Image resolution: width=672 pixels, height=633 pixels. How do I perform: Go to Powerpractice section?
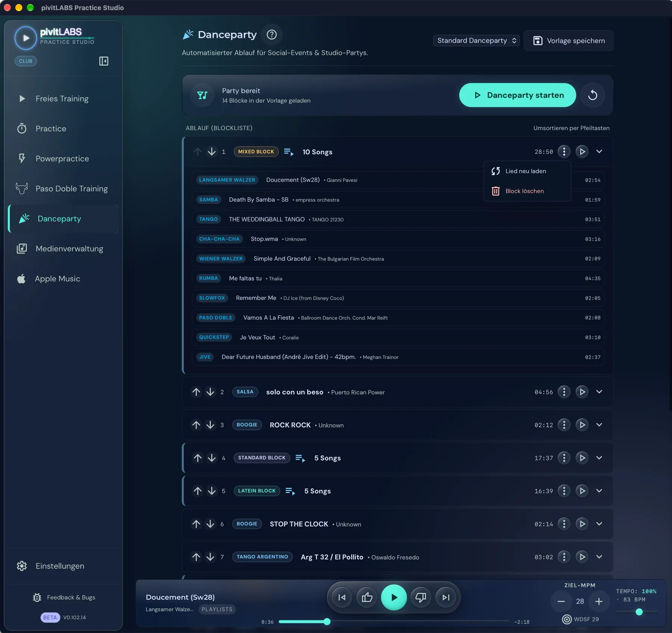tap(63, 159)
